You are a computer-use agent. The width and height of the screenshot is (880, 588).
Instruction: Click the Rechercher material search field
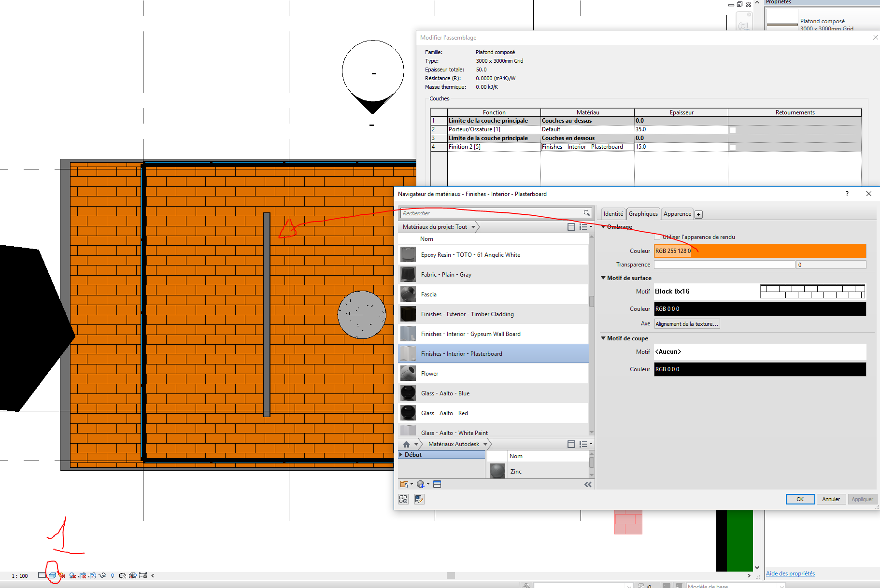(492, 213)
